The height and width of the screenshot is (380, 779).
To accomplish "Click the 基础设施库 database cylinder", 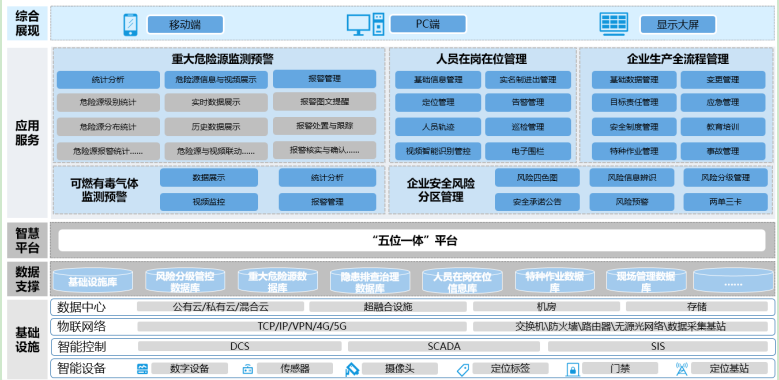I will coord(92,281).
